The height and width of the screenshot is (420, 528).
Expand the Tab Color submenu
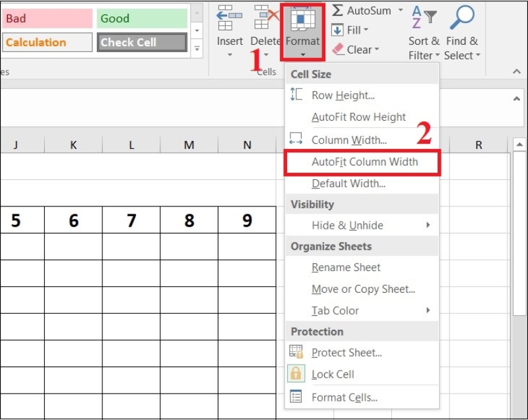click(x=428, y=311)
